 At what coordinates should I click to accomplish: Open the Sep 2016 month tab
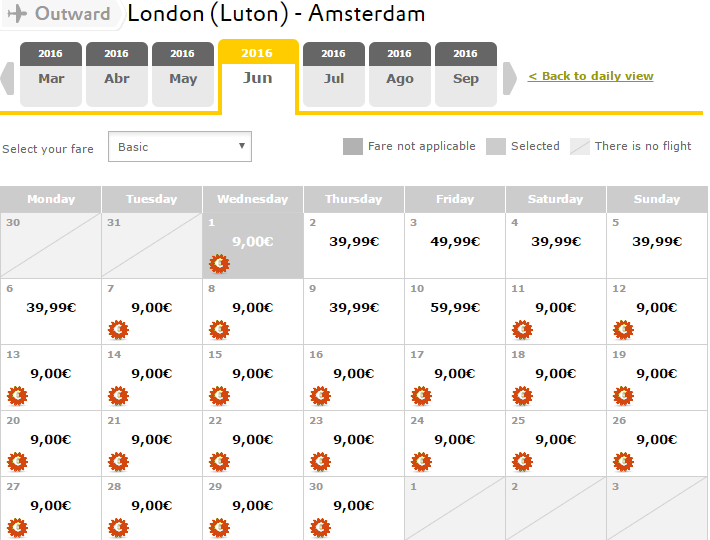point(466,75)
